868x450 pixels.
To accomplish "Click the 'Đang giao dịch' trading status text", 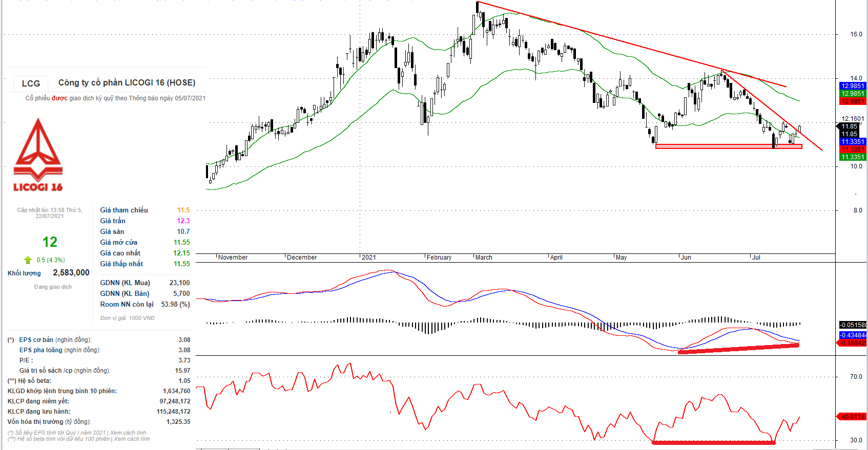I will pos(53,287).
